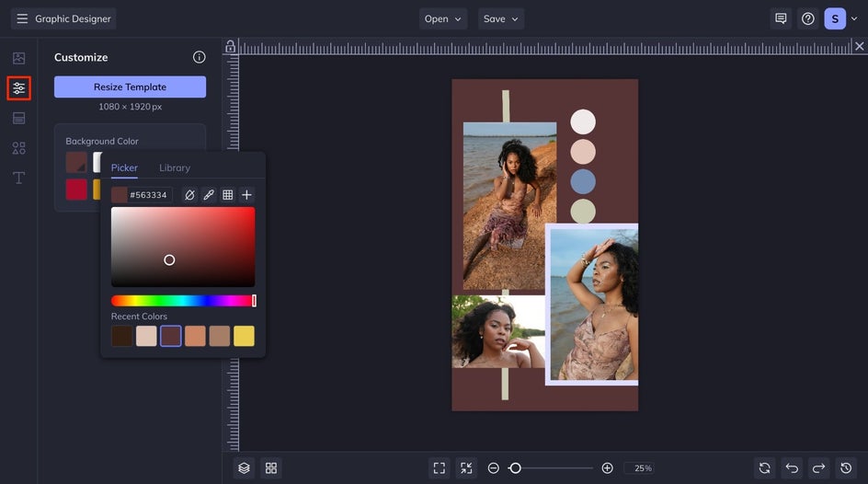Select the framed photo with raised hand
This screenshot has width=868, height=484.
pos(594,304)
